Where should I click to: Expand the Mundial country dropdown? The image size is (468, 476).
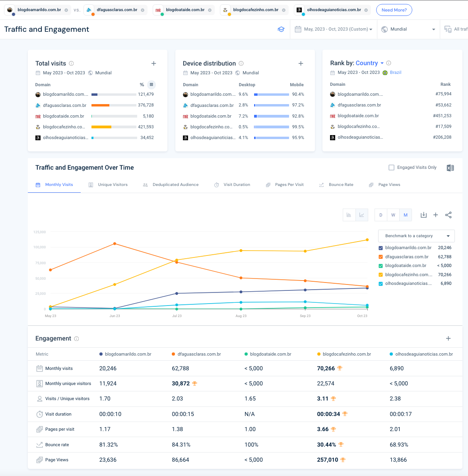(x=408, y=29)
